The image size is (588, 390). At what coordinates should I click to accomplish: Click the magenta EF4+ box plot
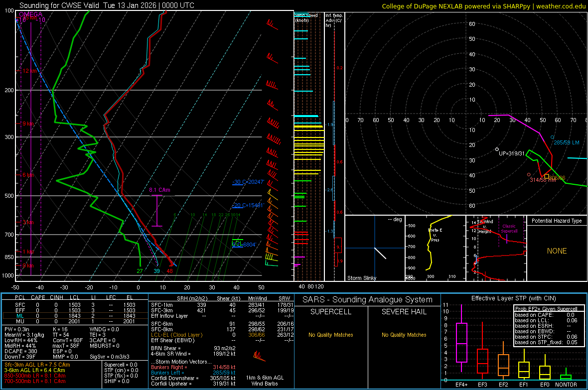coord(461,338)
